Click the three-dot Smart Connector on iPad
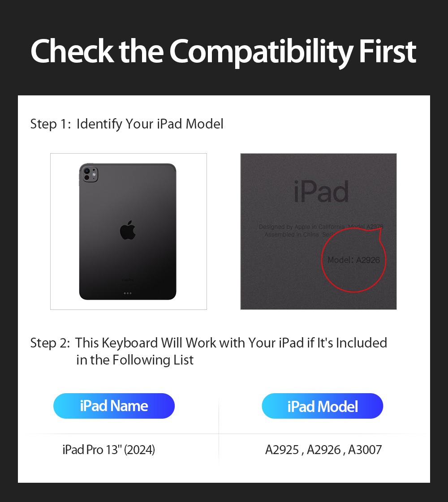Viewport: 448px width, 502px height. click(x=127, y=293)
